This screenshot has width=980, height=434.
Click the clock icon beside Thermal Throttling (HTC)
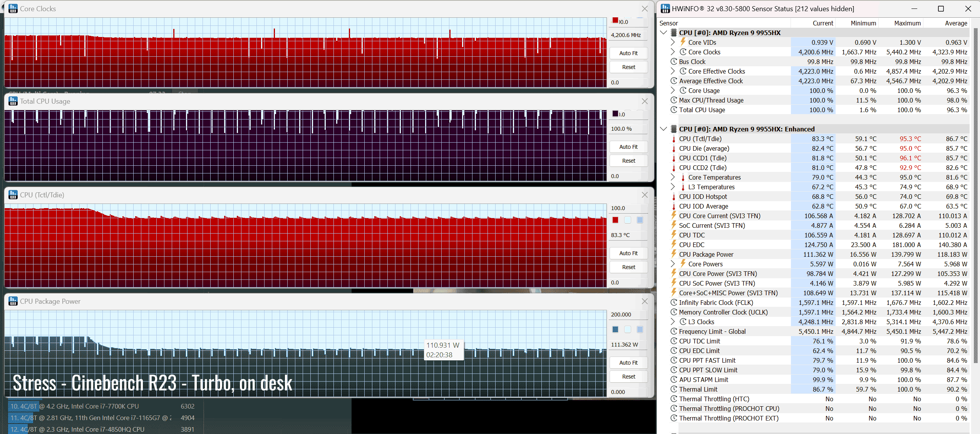[x=674, y=399]
